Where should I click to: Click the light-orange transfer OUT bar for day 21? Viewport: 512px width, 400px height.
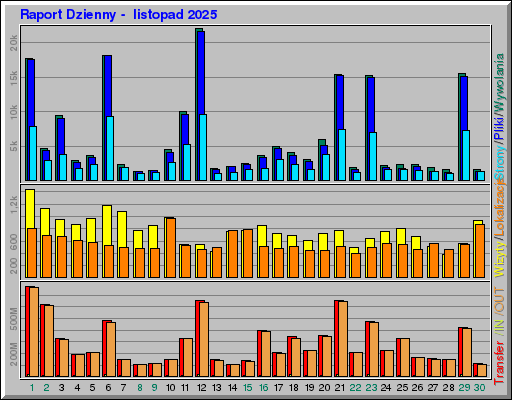pos(343,339)
